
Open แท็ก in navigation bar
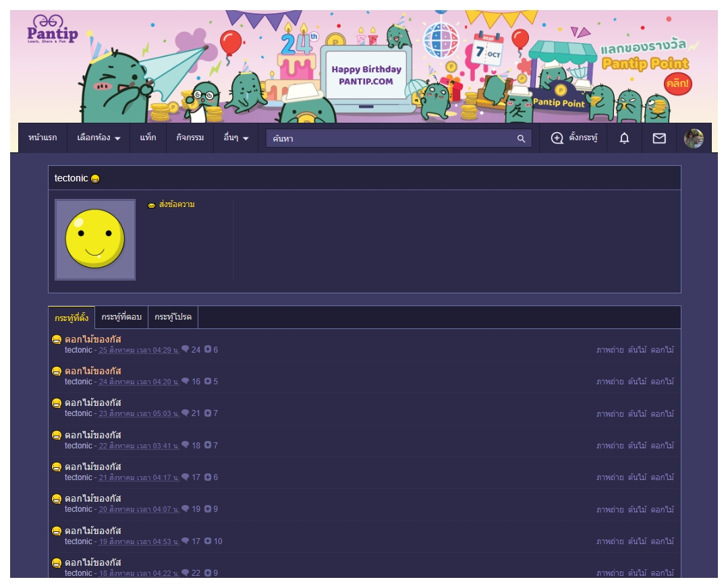pos(148,138)
